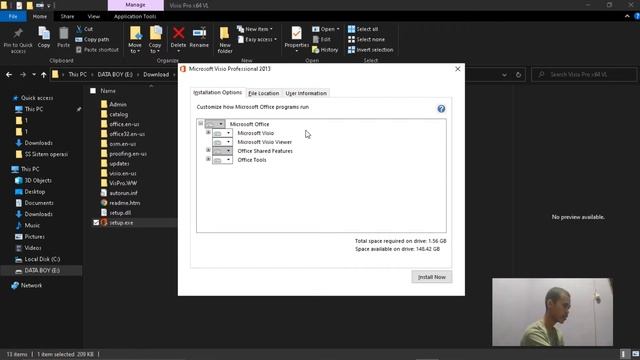
Task: Click Paste shortcut in the ribbon
Action: coord(97,50)
